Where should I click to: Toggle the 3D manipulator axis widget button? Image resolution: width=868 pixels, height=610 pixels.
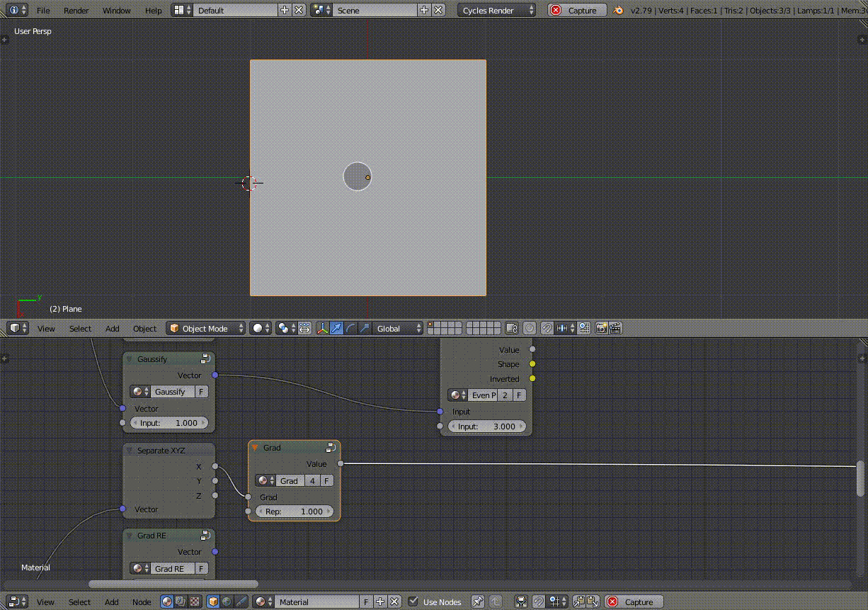click(322, 329)
